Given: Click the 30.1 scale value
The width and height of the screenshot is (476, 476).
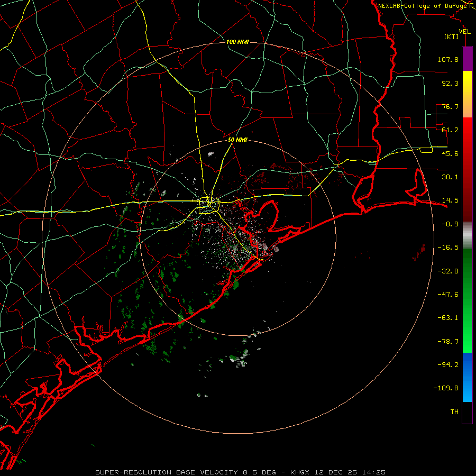Looking at the screenshot, I should (450, 177).
